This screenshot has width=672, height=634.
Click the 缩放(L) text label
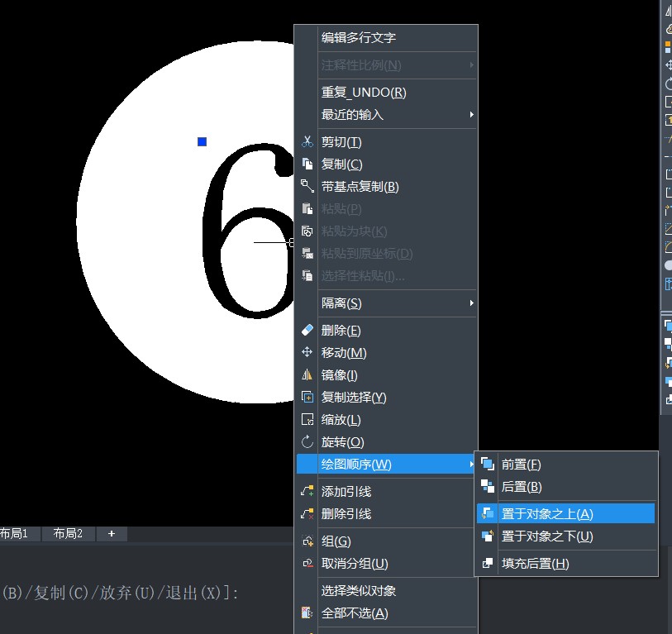coord(341,420)
